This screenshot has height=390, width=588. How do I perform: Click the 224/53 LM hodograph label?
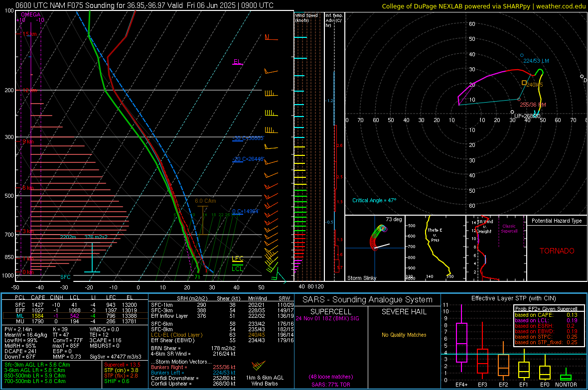pos(536,61)
